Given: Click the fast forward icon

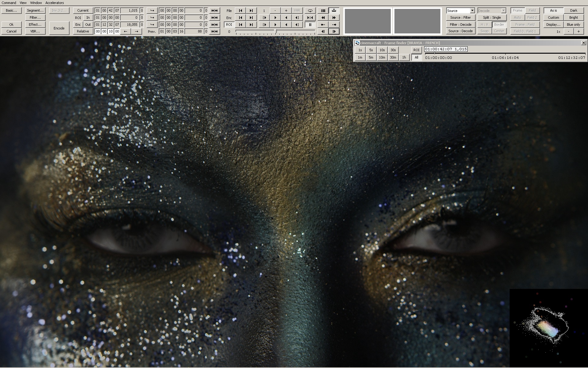Looking at the screenshot, I should coord(334,17).
